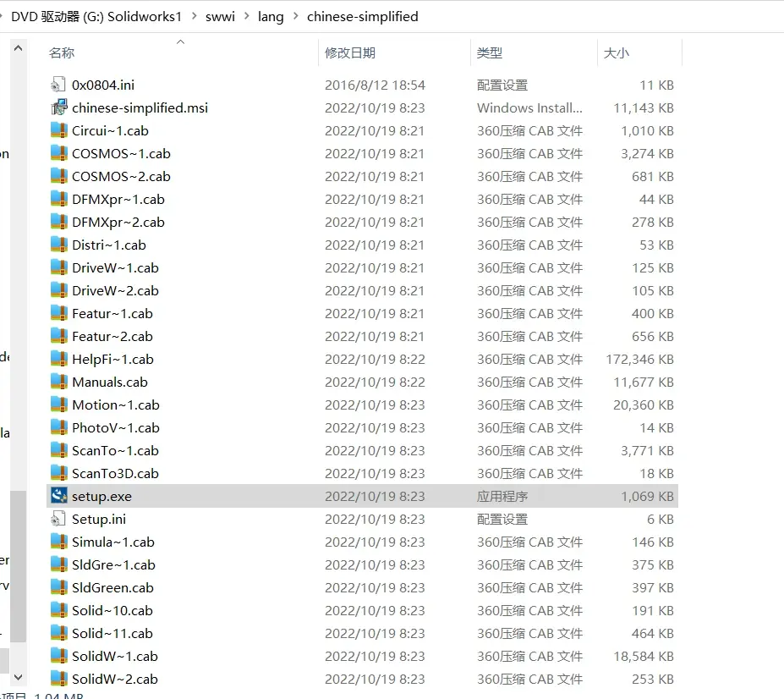This screenshot has width=784, height=699.
Task: Click the 3,771 KB size value
Action: point(647,451)
